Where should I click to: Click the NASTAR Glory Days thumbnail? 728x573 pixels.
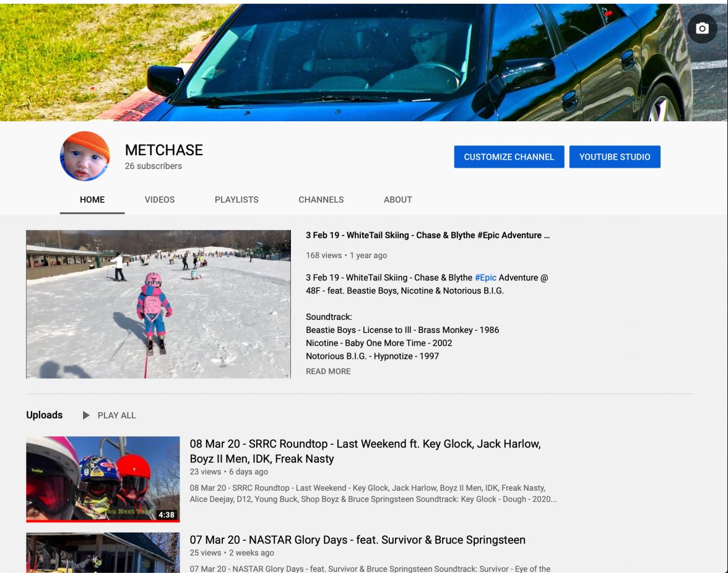point(103,553)
